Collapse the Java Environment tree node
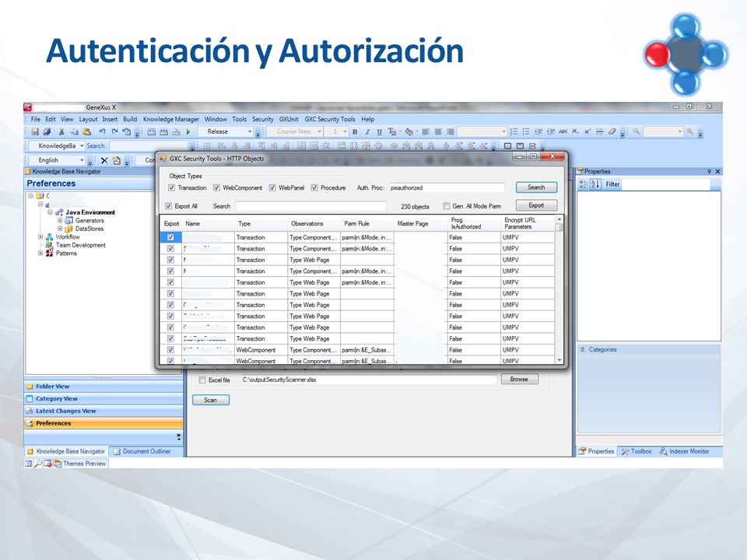The width and height of the screenshot is (747, 560). click(x=50, y=212)
